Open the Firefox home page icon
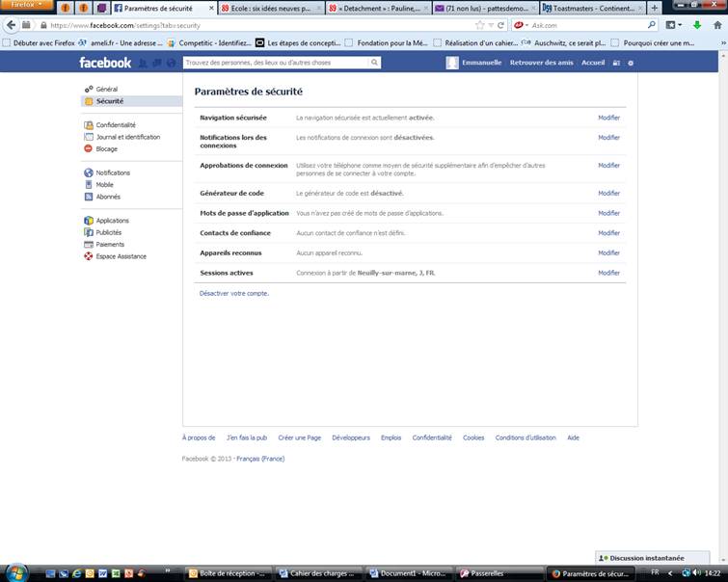Screen dimensions: 728x582 pyautogui.click(x=717, y=25)
